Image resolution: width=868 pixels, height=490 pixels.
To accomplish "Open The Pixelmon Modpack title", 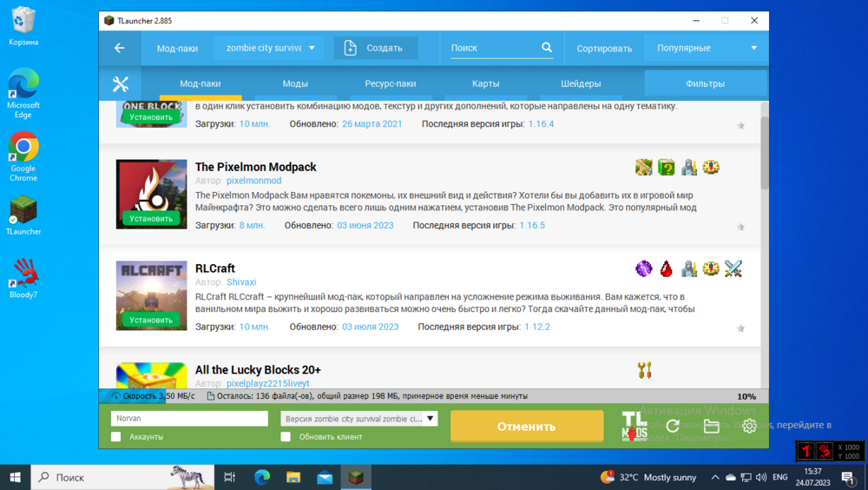I will tap(256, 167).
